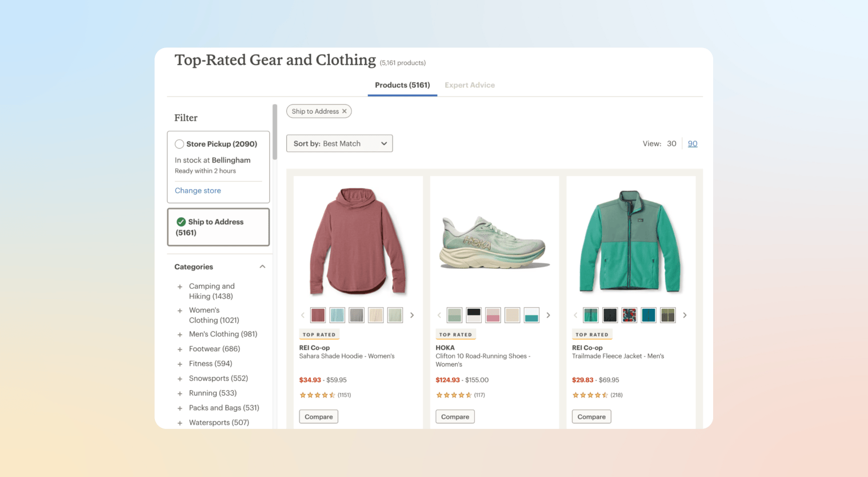This screenshot has height=477, width=868.
Task: Remove the Ship to Address filter chip
Action: 344,111
